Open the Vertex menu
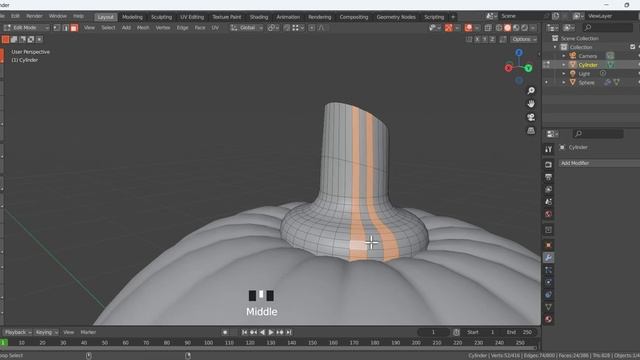Screen dimensions: 640x360 [162, 28]
